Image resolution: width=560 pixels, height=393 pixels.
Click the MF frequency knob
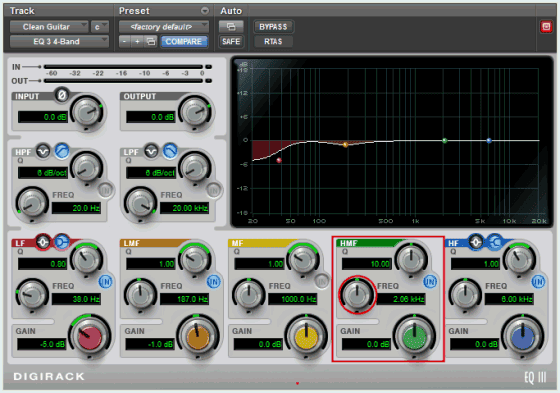point(249,294)
